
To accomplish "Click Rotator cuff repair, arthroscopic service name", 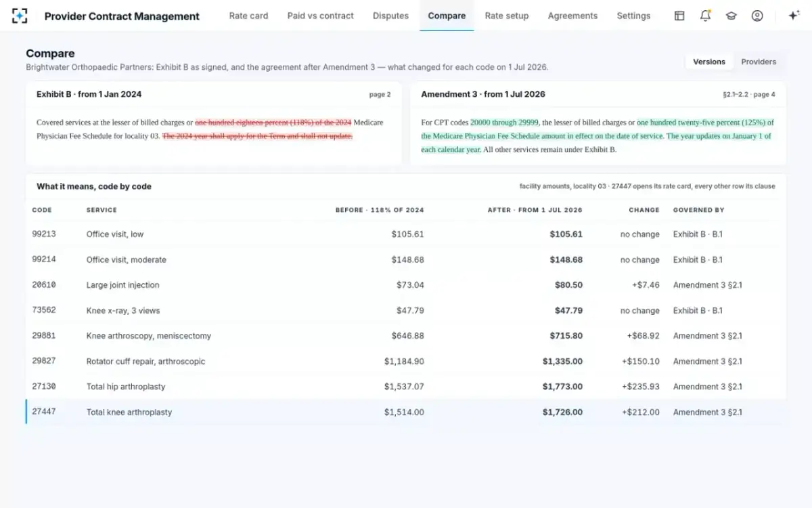I will pos(145,361).
